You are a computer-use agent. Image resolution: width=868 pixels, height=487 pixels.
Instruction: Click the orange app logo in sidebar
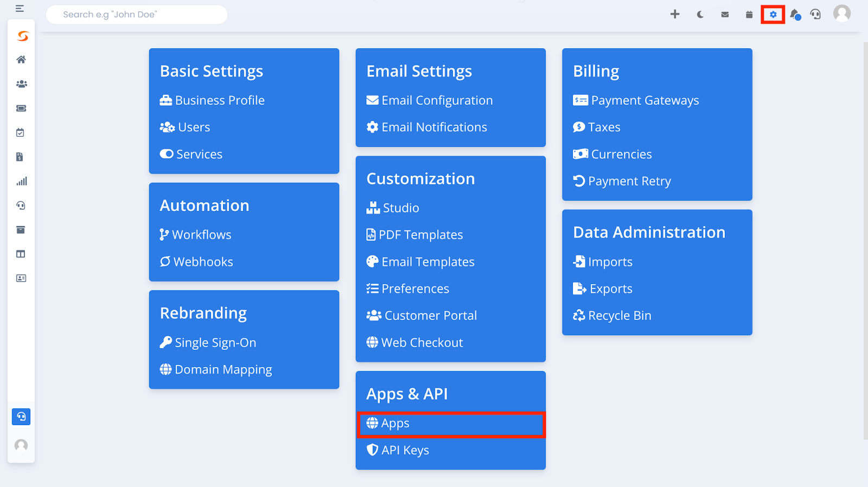pyautogui.click(x=22, y=36)
